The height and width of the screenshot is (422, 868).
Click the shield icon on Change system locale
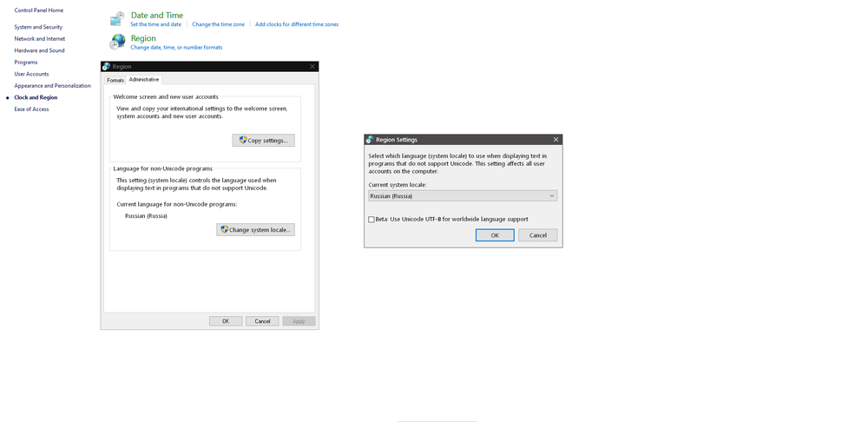[224, 229]
